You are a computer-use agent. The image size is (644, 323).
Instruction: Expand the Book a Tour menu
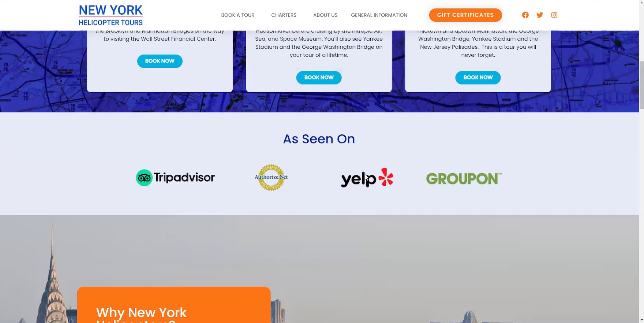coord(238,15)
